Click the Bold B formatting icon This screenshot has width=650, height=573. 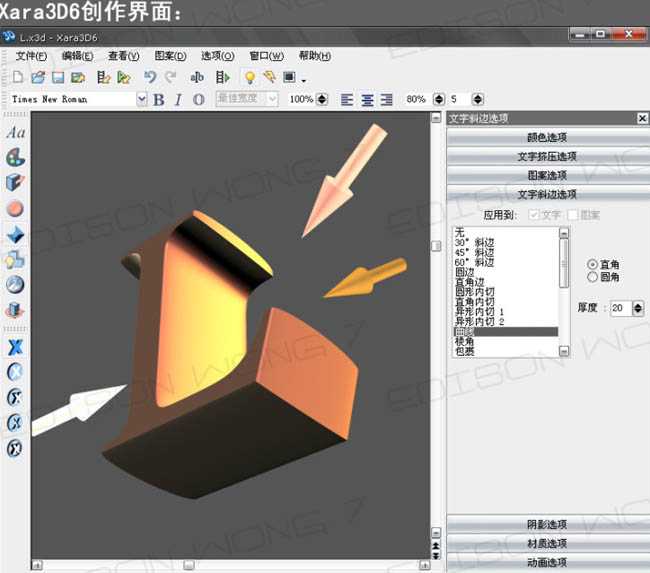click(x=159, y=99)
